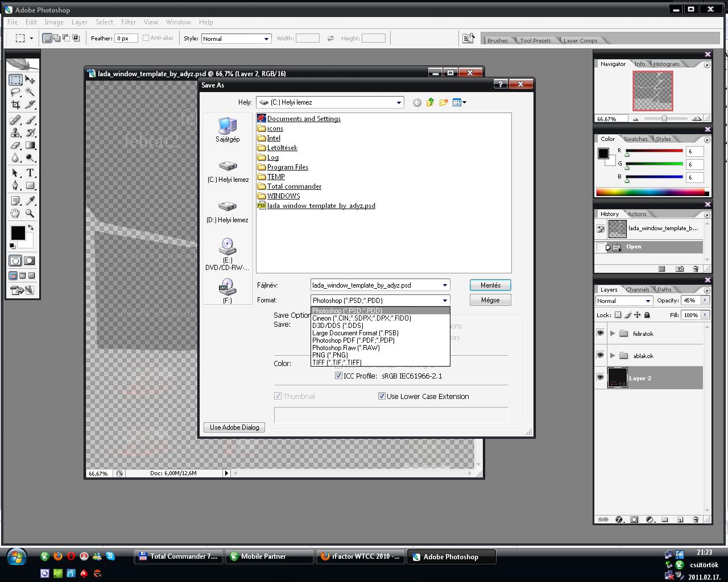This screenshot has height=582, width=728.
Task: Open Opacity slider arrow in Layers panel
Action: 705,300
